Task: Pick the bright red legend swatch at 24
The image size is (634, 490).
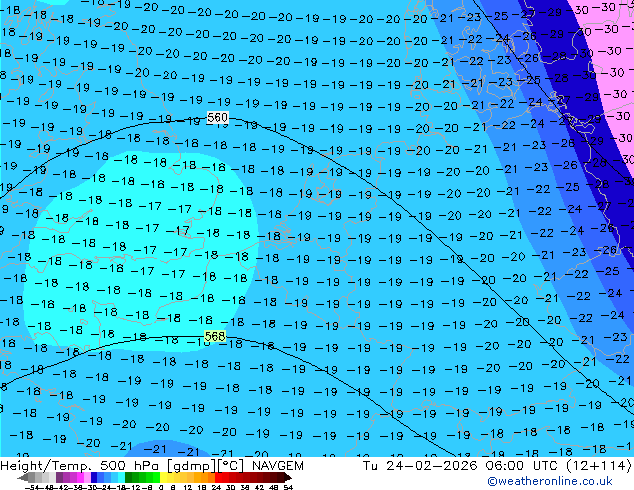Action: point(218,477)
